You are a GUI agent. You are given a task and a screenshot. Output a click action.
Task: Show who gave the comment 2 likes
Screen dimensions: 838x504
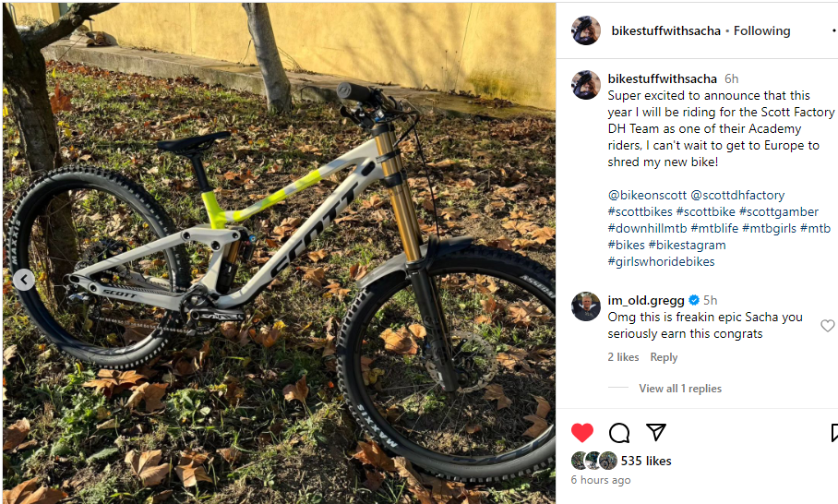tap(623, 357)
